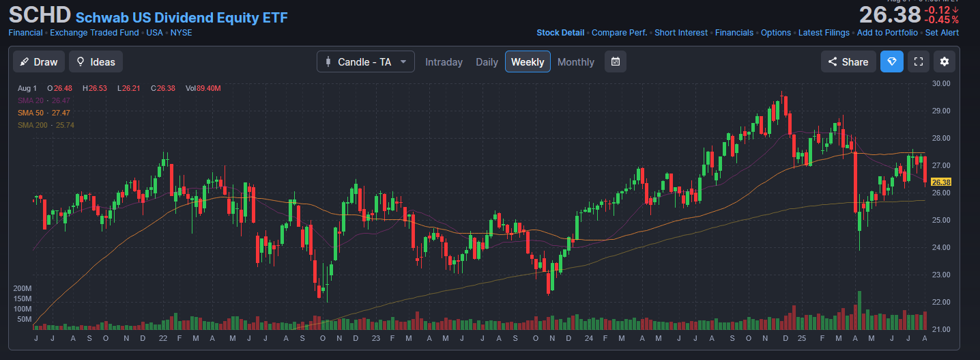Open the Draw tools button
The width and height of the screenshot is (980, 360).
click(x=39, y=61)
